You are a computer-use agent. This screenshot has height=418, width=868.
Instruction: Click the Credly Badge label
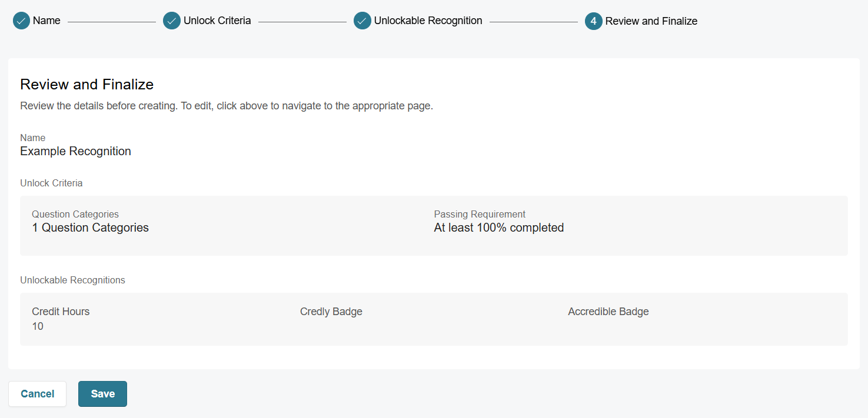click(x=331, y=312)
